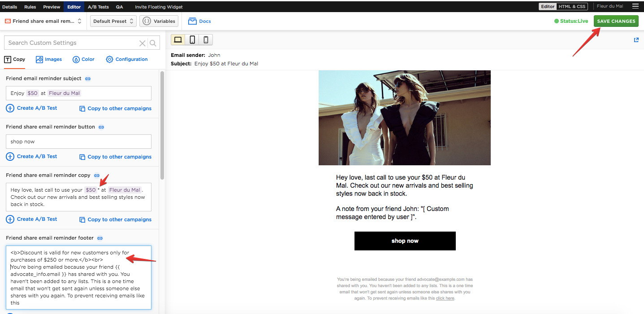Click the reminder footer text area

pyautogui.click(x=78, y=277)
